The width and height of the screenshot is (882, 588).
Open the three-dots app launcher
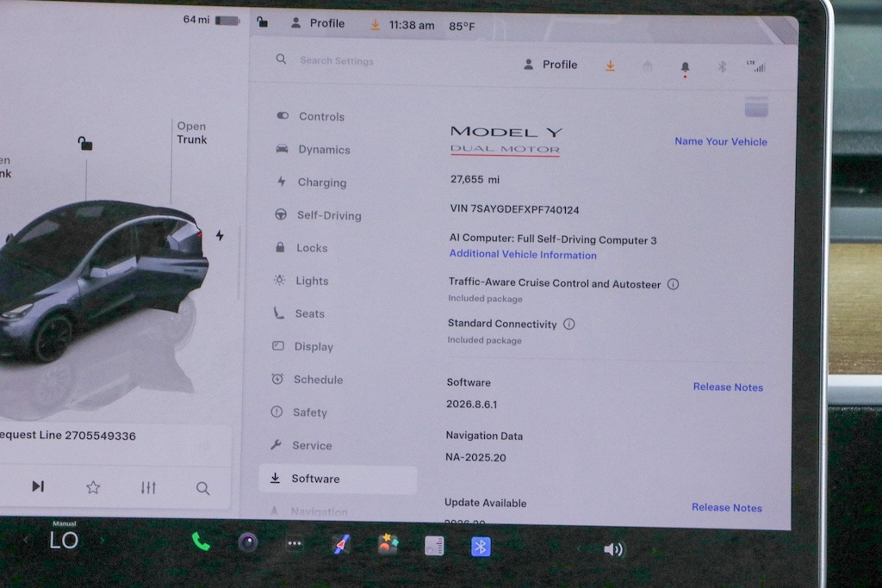[x=295, y=543]
